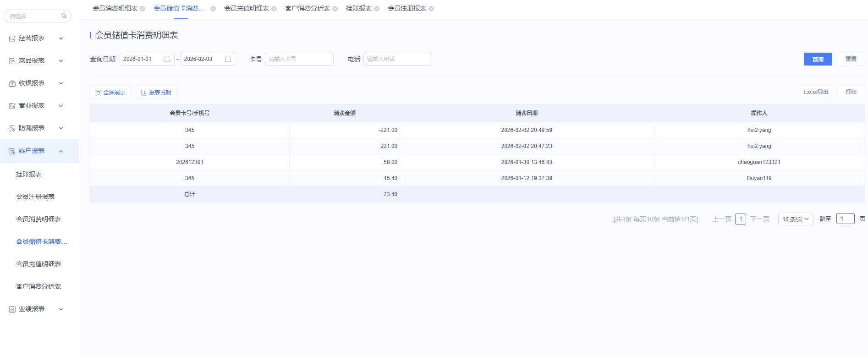Expand the 经营报表 menu
The image size is (868, 356).
click(x=61, y=38)
